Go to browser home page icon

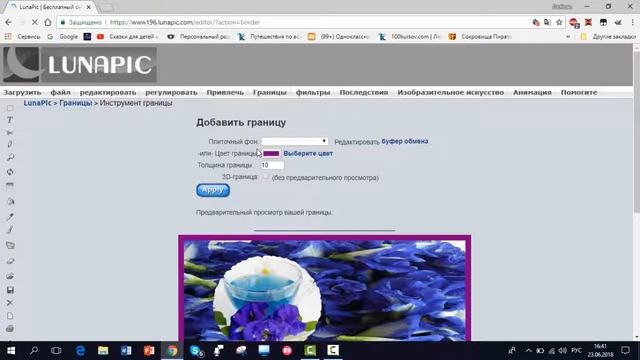[x=47, y=22]
